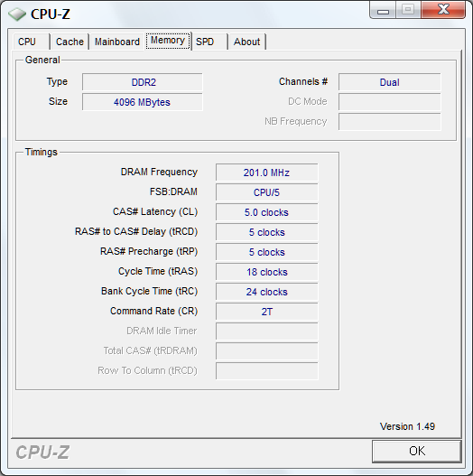This screenshot has width=473, height=476.
Task: Click the CPU/5 FSB:DRAM value
Action: [266, 192]
